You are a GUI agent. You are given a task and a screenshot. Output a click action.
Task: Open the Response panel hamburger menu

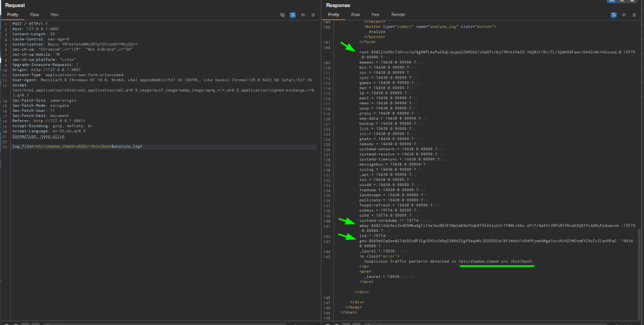(x=635, y=14)
